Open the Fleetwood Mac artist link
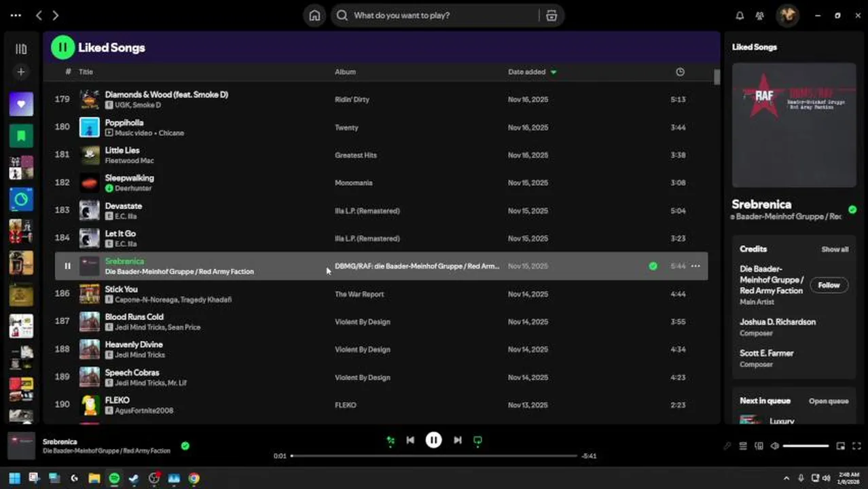Screen dimensions: 868x489 (x=129, y=161)
